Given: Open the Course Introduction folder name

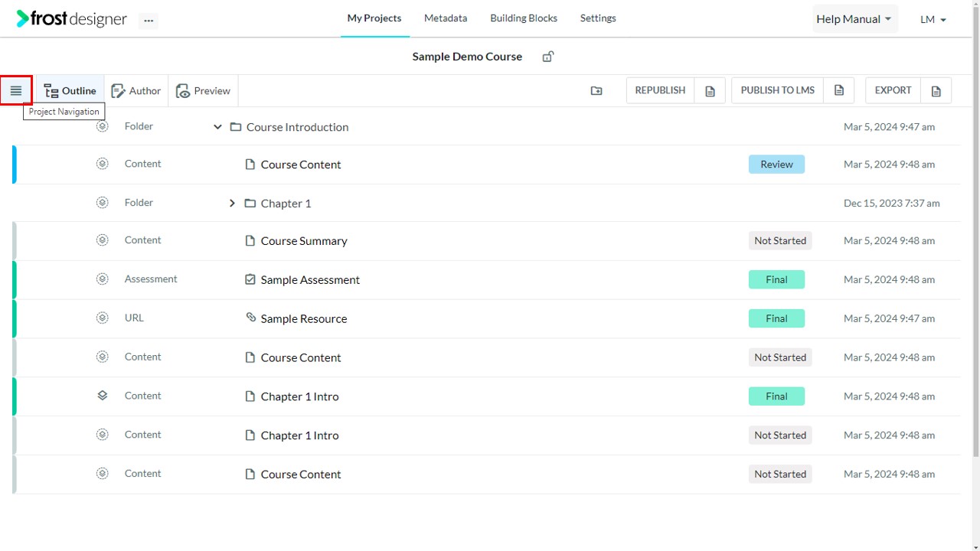Looking at the screenshot, I should [297, 127].
